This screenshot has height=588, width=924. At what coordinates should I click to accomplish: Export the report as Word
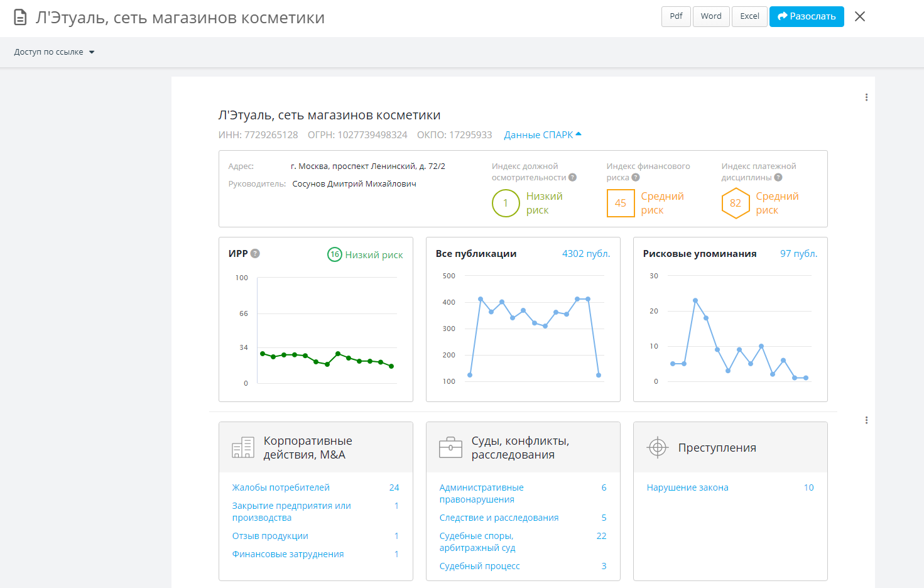[711, 16]
